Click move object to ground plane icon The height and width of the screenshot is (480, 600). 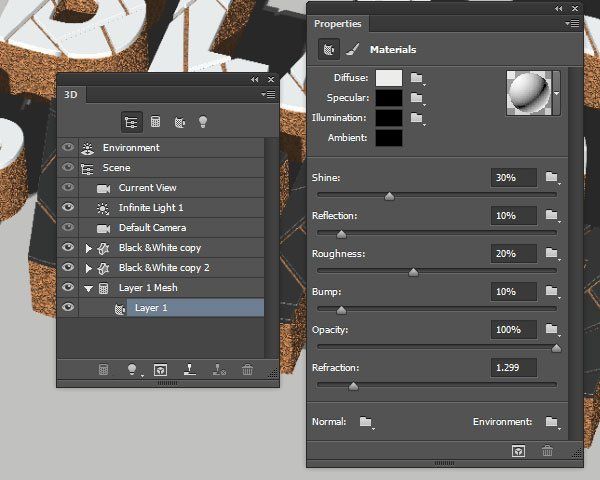[x=190, y=370]
